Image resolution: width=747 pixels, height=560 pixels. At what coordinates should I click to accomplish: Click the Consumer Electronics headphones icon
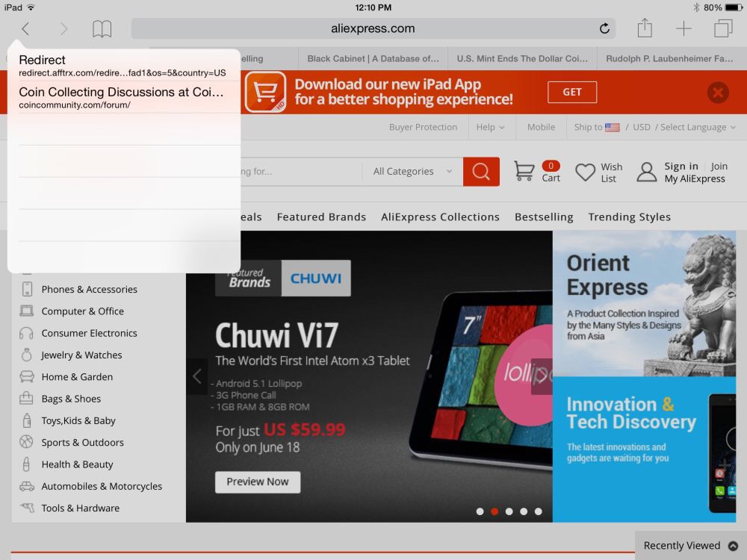[x=26, y=333]
